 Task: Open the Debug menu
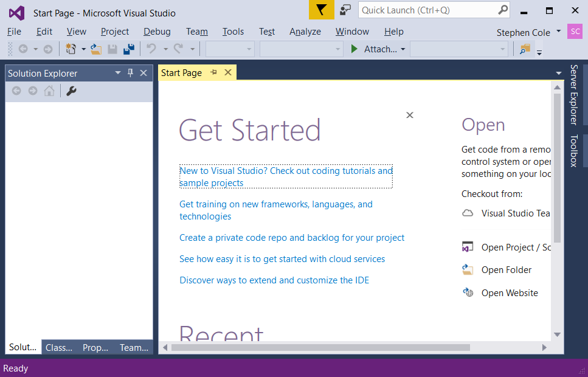click(x=157, y=32)
